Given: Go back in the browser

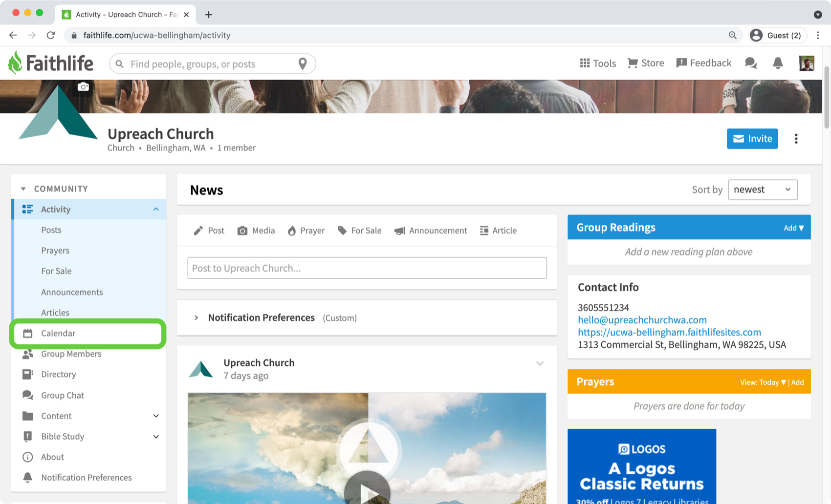Looking at the screenshot, I should (x=13, y=35).
